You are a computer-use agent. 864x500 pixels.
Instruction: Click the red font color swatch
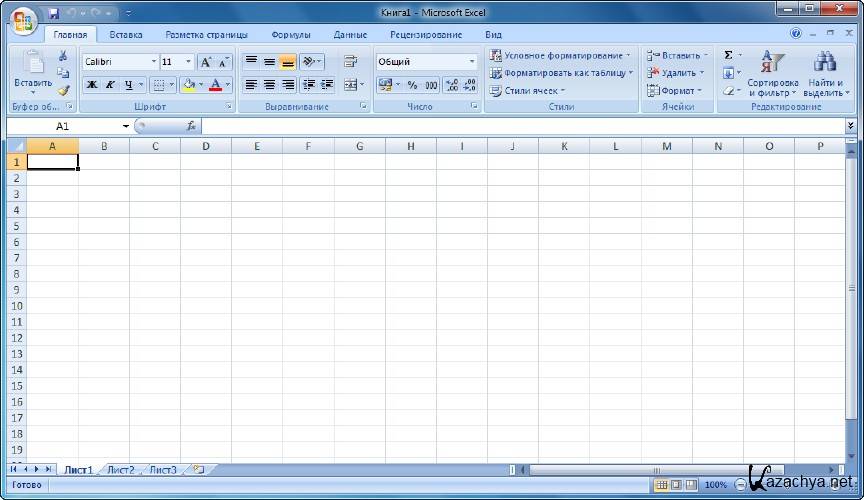(x=215, y=86)
